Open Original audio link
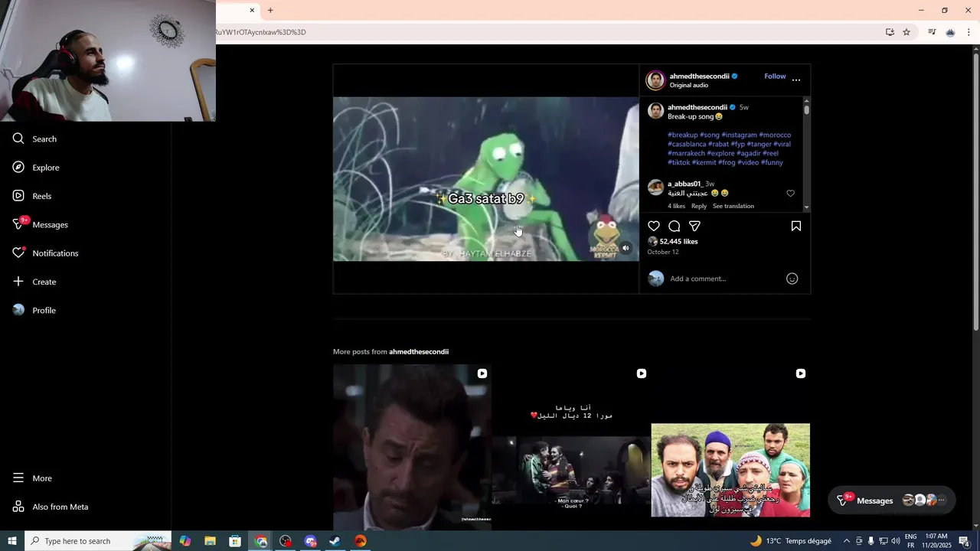980x551 pixels. 689,85
